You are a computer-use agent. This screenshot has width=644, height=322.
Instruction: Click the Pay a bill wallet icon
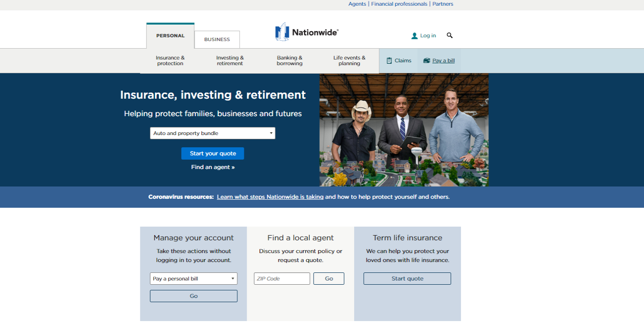426,60
